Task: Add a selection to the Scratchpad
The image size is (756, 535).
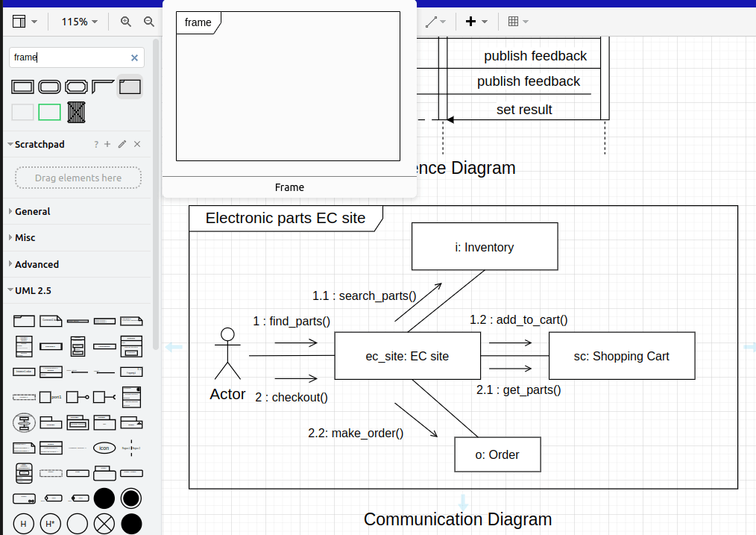Action: pyautogui.click(x=107, y=144)
